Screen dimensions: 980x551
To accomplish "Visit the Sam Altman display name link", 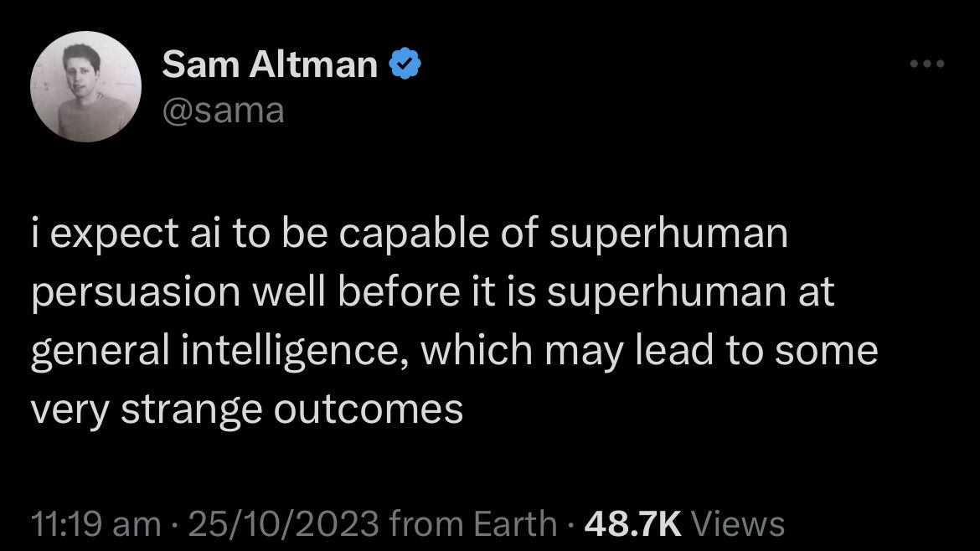I will 270,64.
